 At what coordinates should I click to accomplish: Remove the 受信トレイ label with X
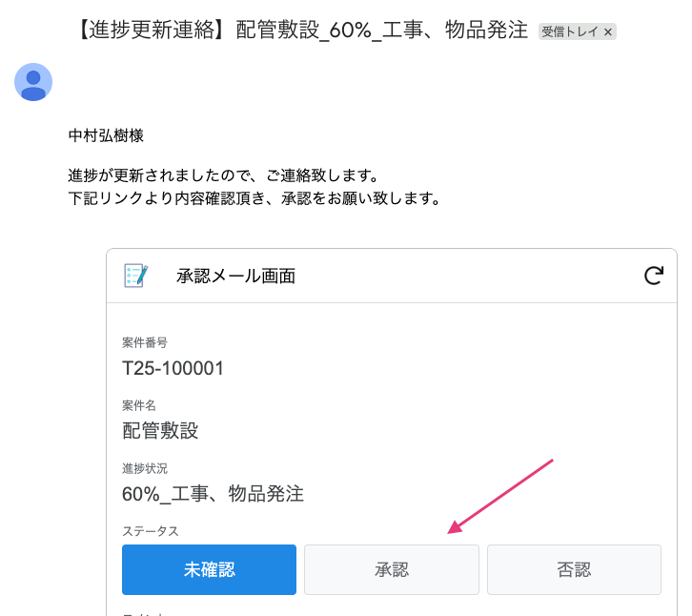pos(608,31)
